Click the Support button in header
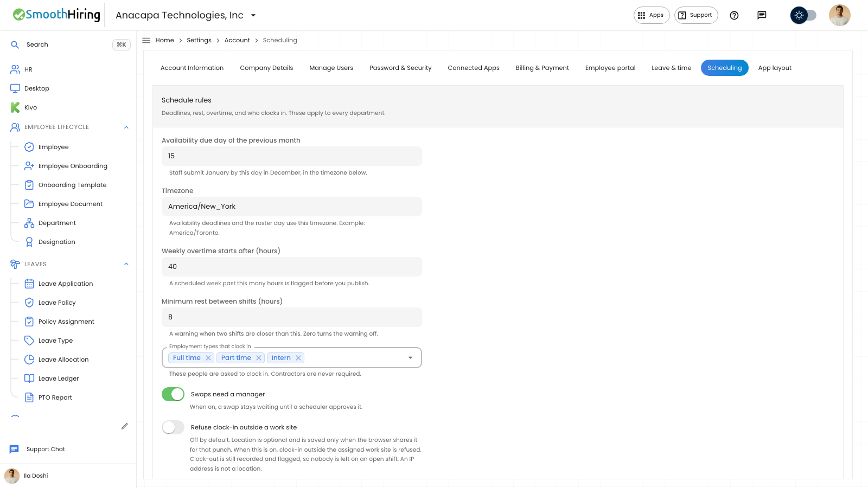868x488 pixels. [696, 15]
